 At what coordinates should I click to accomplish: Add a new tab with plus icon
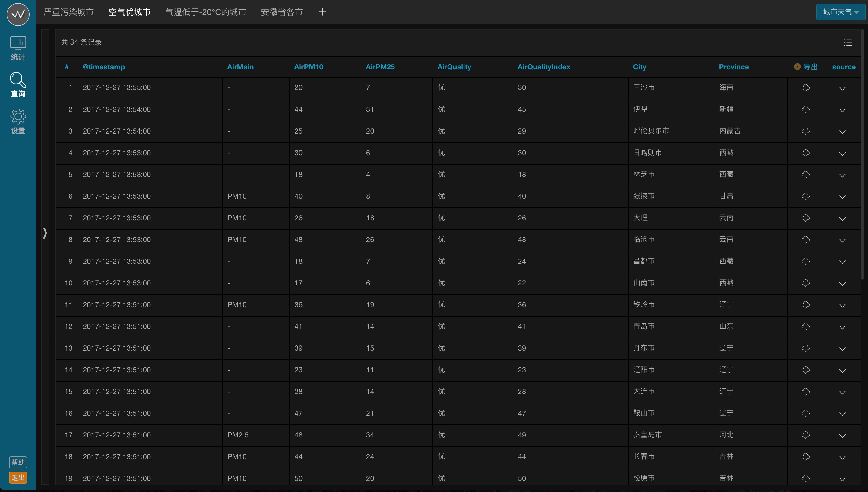point(322,12)
